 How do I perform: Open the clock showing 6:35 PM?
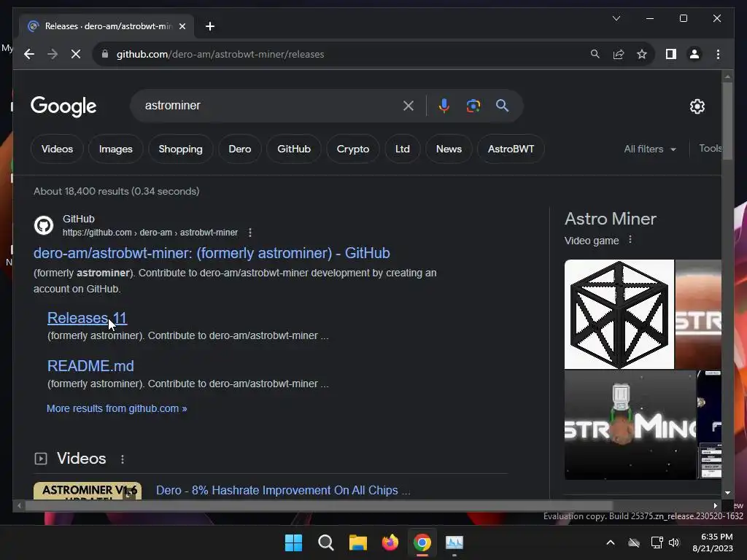pyautogui.click(x=713, y=542)
